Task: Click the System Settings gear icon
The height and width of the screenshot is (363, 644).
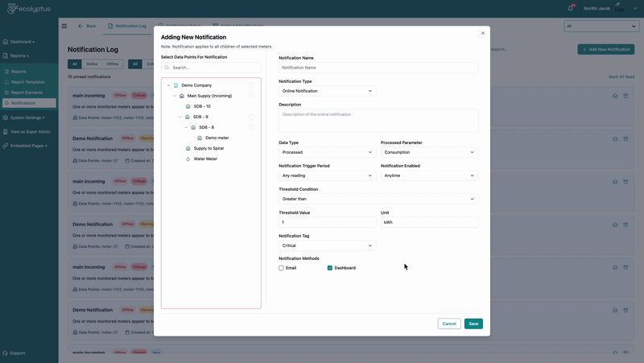Action: [6, 118]
